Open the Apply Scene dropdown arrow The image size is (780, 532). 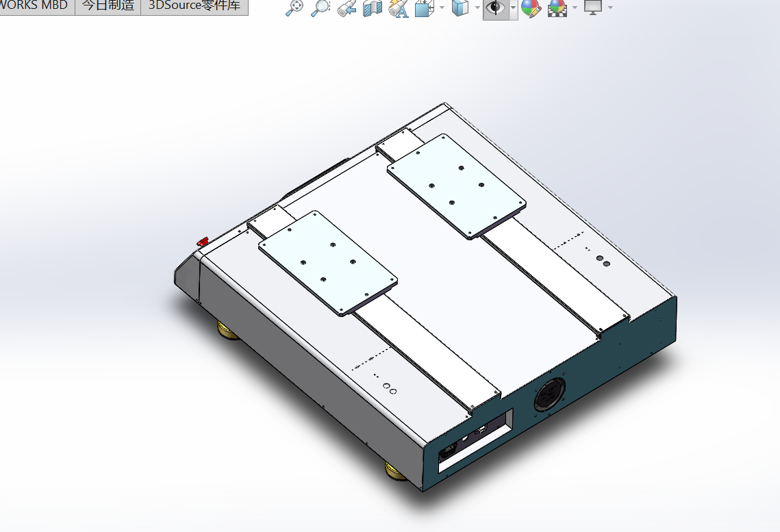pos(575,8)
